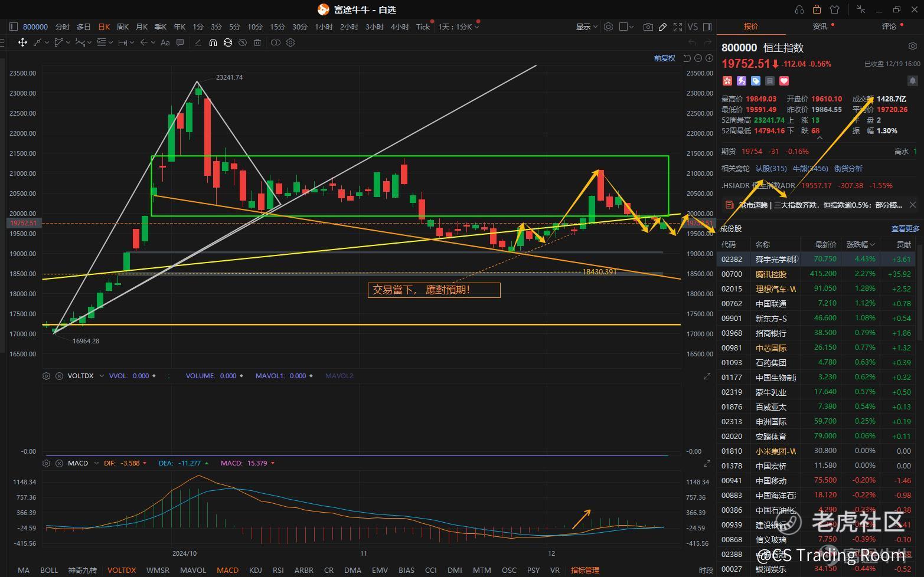Open the MACD indicator settings gear
The image size is (924, 577).
[x=47, y=463]
